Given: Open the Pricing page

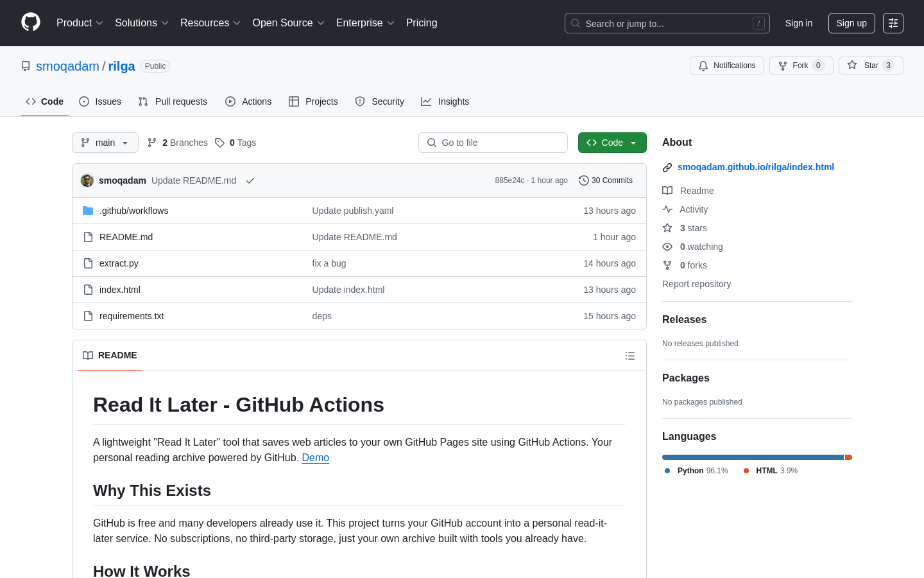Looking at the screenshot, I should (x=422, y=22).
